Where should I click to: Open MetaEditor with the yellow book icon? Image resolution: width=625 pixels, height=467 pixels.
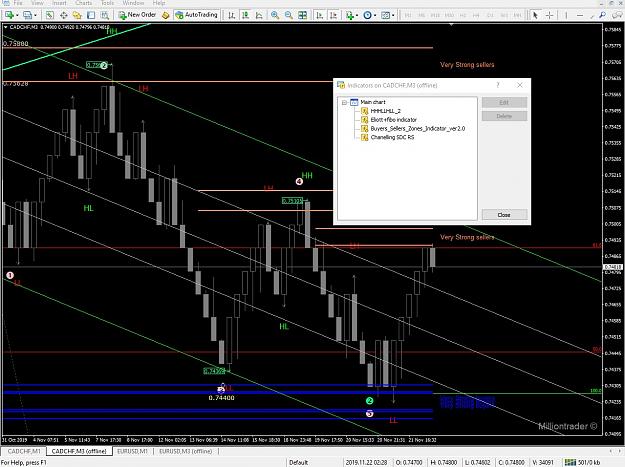coord(165,15)
